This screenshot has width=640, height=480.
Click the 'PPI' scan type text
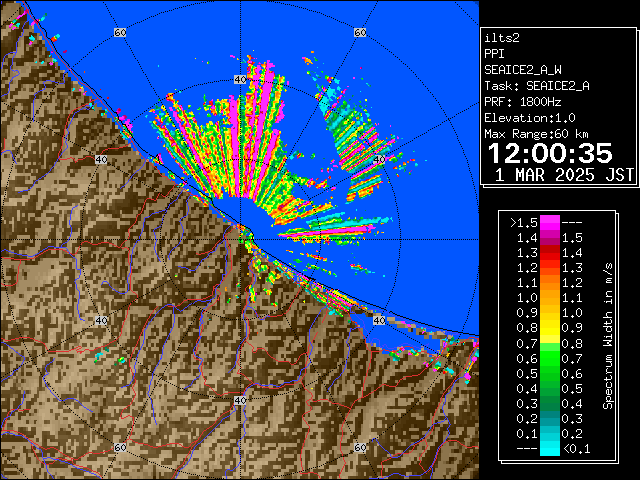pos(494,54)
